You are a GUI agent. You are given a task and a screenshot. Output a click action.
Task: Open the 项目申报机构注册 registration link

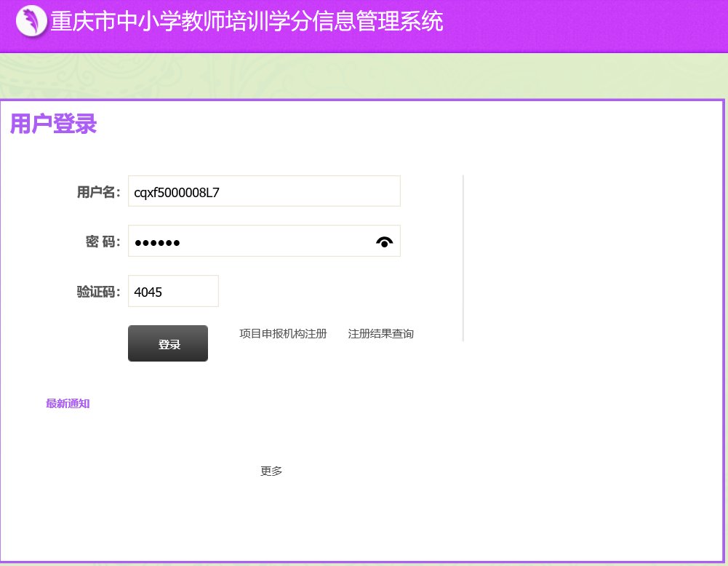coord(283,333)
